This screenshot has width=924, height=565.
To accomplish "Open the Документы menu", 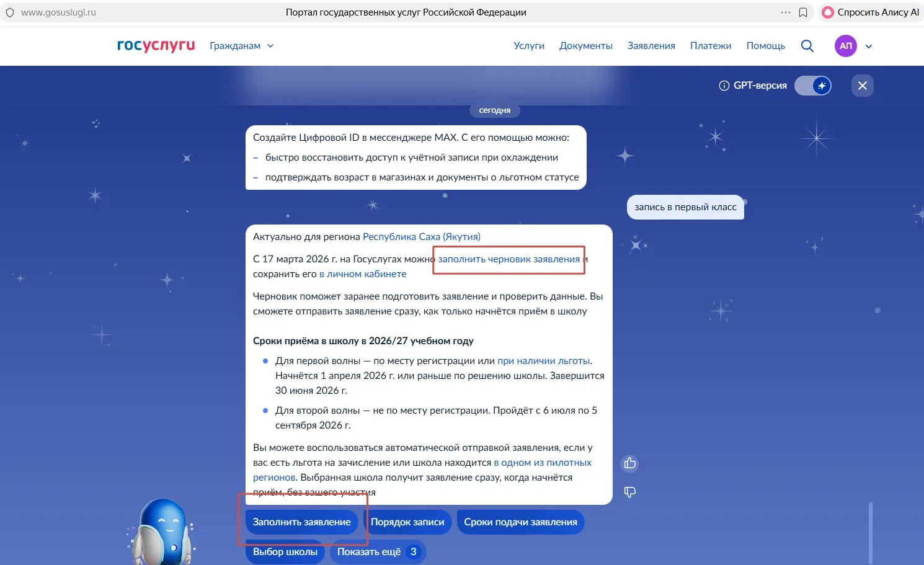I will 586,46.
